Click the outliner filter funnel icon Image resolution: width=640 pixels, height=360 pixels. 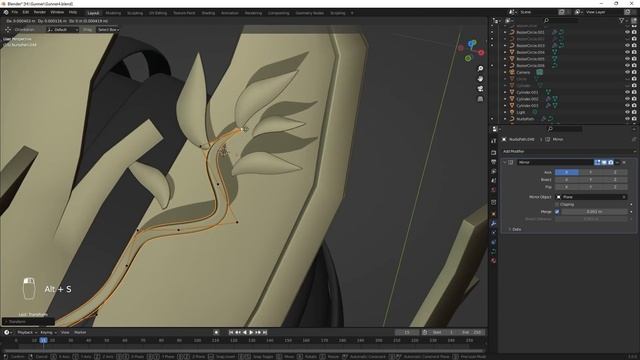click(621, 20)
